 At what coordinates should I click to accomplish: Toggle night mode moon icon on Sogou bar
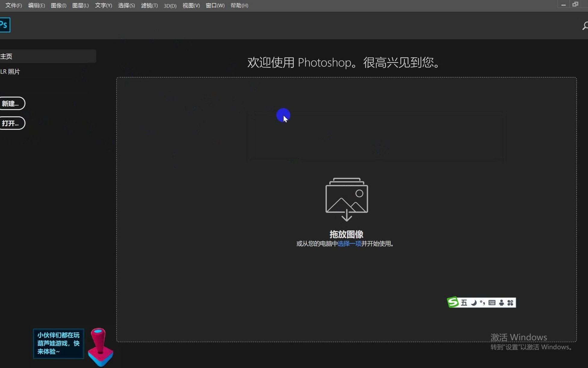473,302
